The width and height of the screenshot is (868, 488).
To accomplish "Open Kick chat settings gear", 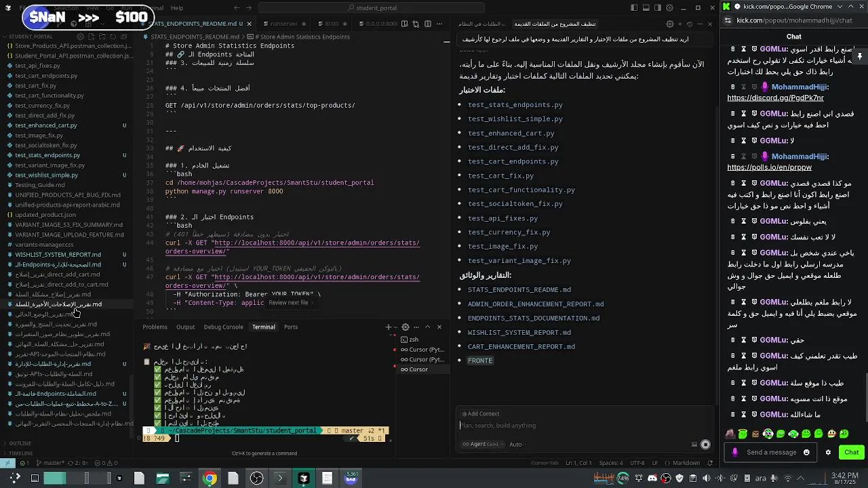I will (828, 452).
